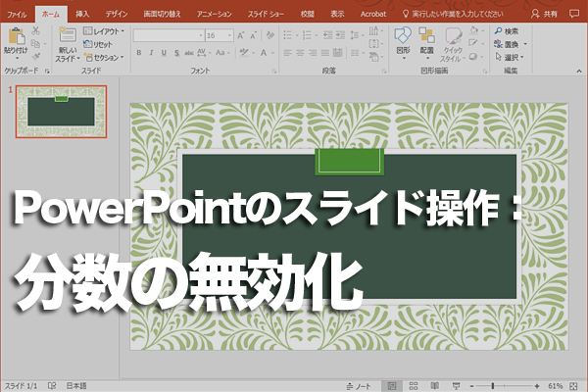The width and height of the screenshot is (588, 392).
Task: Open the Select (選択) dropdown
Action: (x=510, y=58)
